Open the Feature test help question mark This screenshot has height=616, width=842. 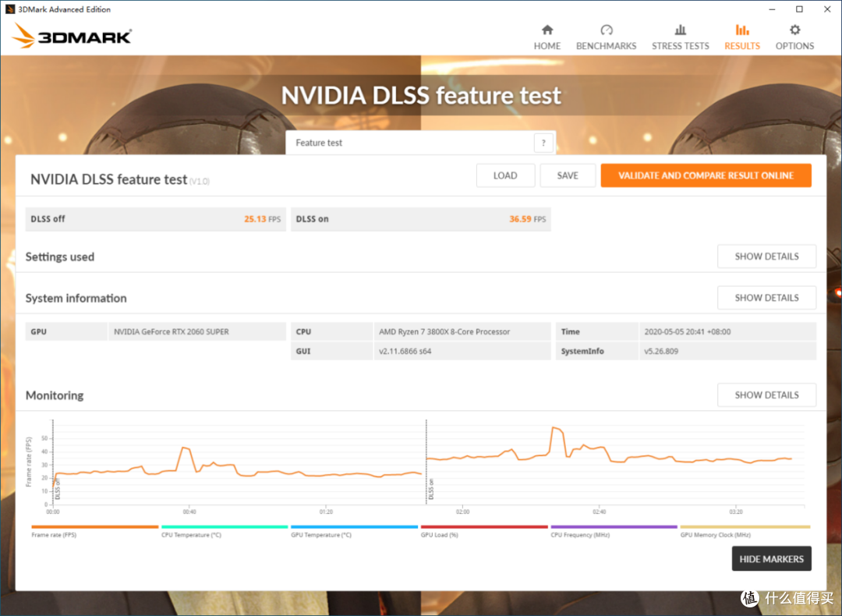pos(543,143)
